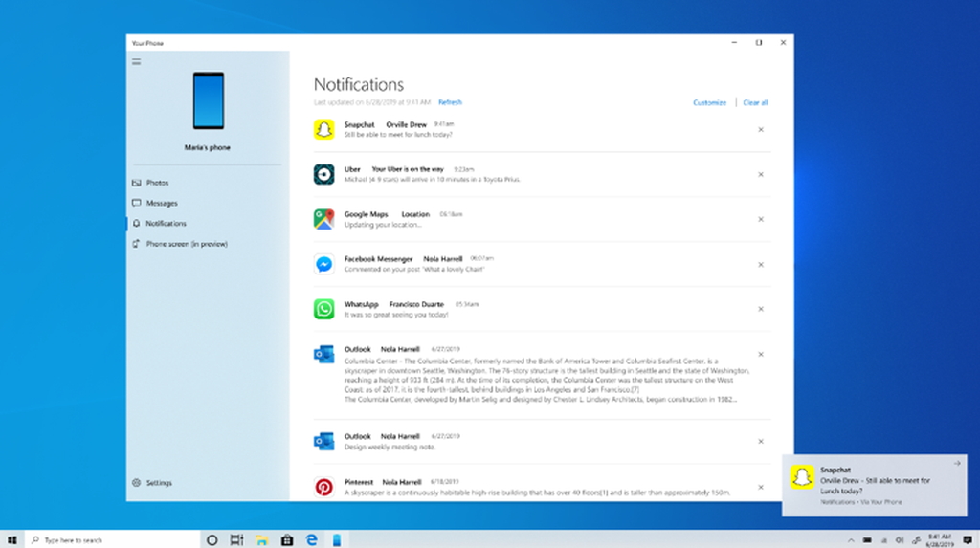Image resolution: width=980 pixels, height=548 pixels.
Task: Open the hamburger navigation menu
Action: (136, 62)
